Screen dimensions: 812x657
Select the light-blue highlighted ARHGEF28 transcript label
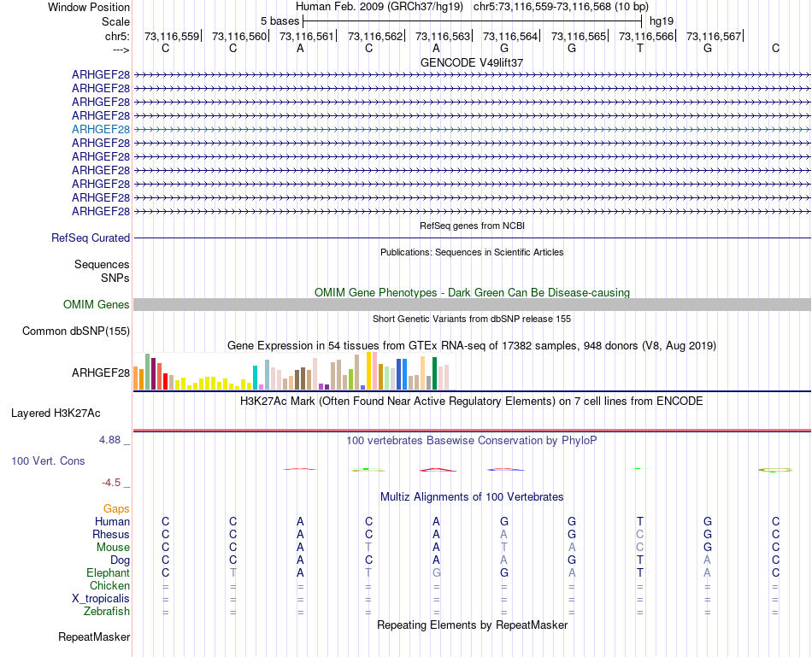coord(101,129)
